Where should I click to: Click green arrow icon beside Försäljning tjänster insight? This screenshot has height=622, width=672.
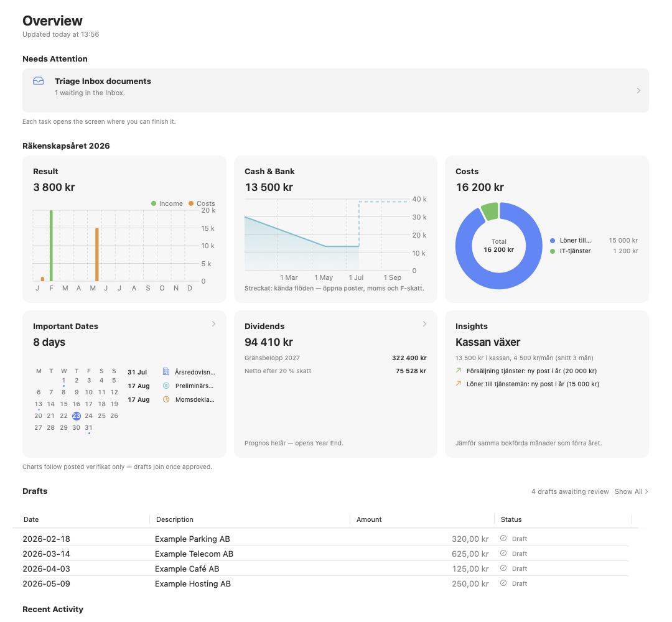(459, 371)
